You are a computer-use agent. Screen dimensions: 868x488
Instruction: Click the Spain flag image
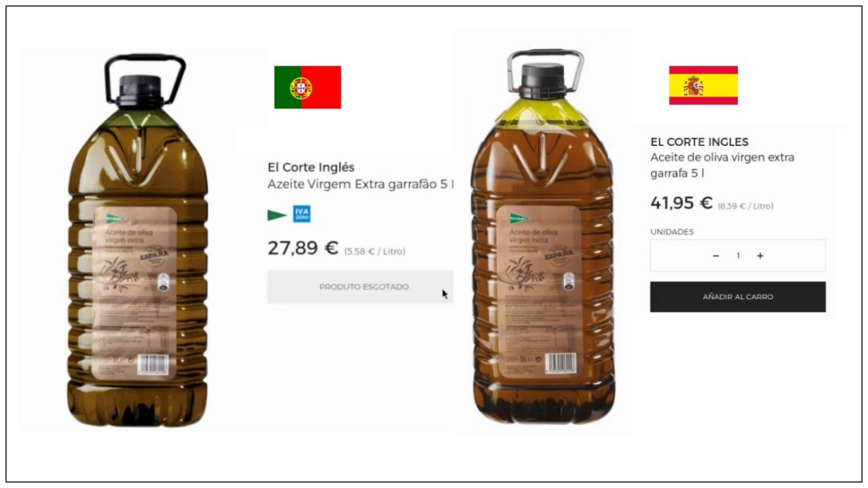pos(703,85)
